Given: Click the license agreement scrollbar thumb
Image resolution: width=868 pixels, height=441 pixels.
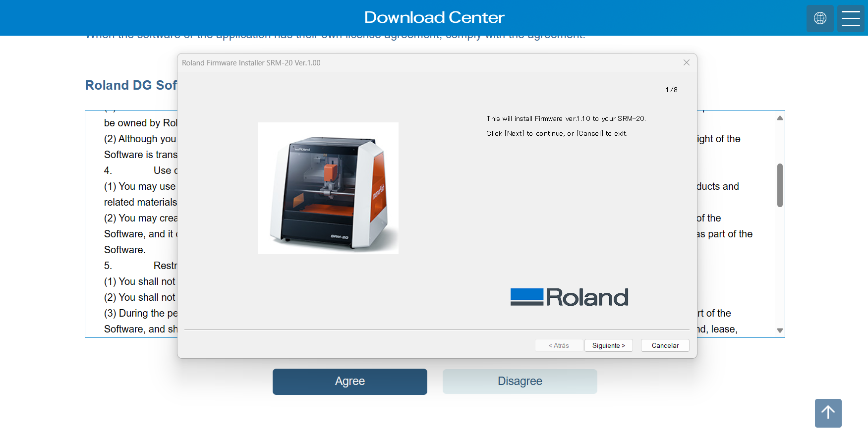Looking at the screenshot, I should [x=780, y=185].
